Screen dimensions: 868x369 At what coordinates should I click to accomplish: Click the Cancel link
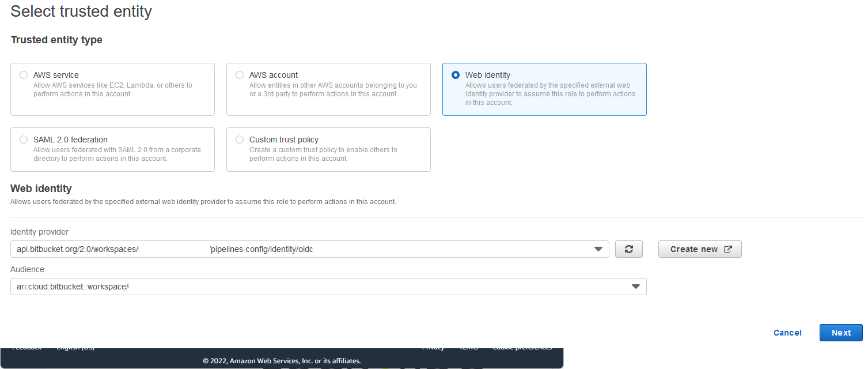pyautogui.click(x=787, y=333)
